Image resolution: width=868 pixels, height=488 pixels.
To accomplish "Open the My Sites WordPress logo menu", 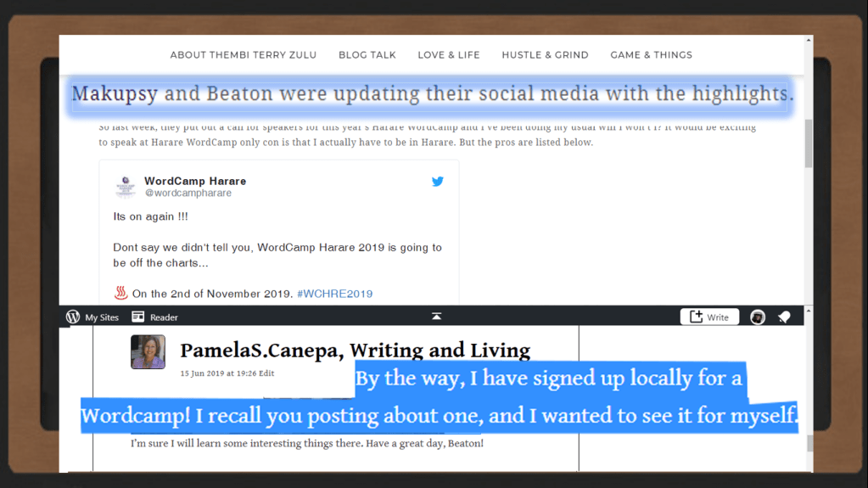I will (73, 317).
